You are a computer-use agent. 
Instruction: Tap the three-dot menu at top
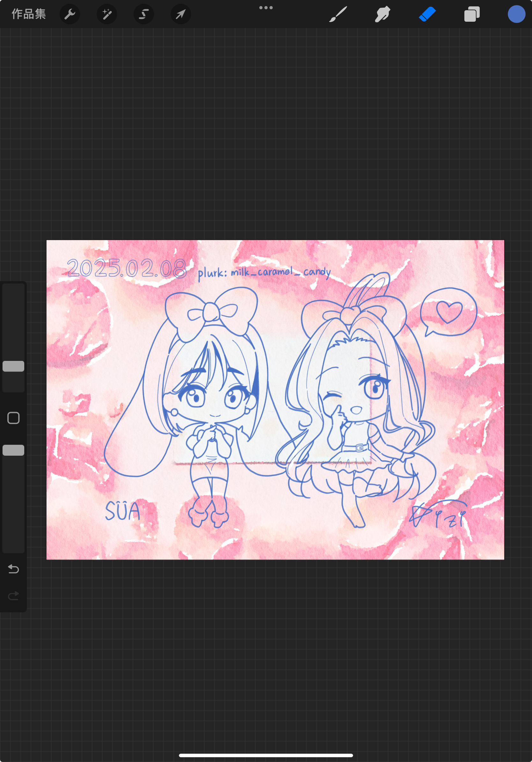click(x=266, y=8)
